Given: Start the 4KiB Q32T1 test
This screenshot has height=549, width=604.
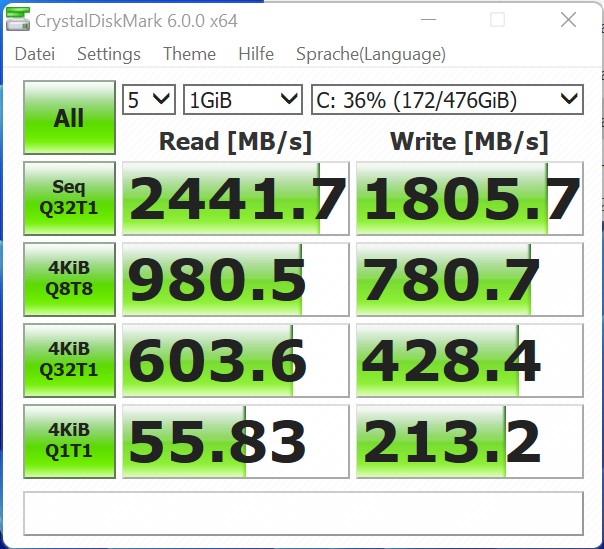Looking at the screenshot, I should [69, 360].
